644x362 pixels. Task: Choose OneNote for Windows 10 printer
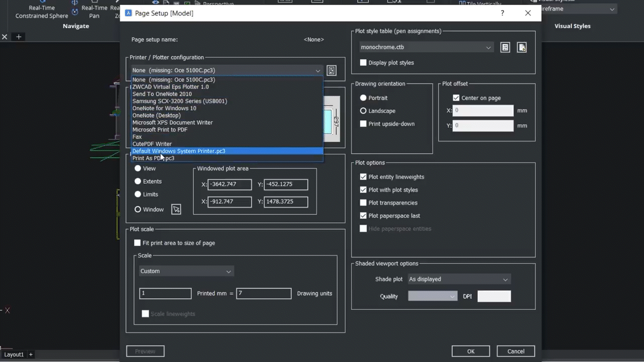click(x=226, y=108)
